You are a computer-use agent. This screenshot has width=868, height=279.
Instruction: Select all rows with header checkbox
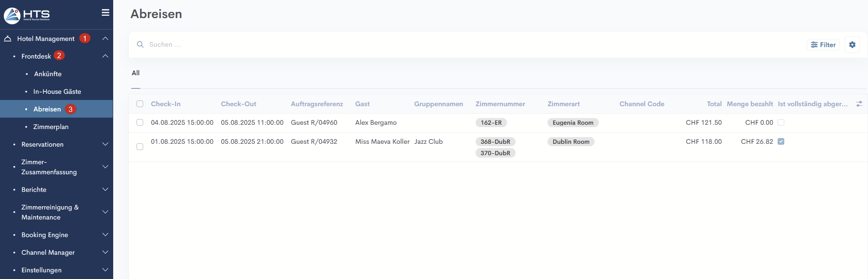pyautogui.click(x=140, y=104)
